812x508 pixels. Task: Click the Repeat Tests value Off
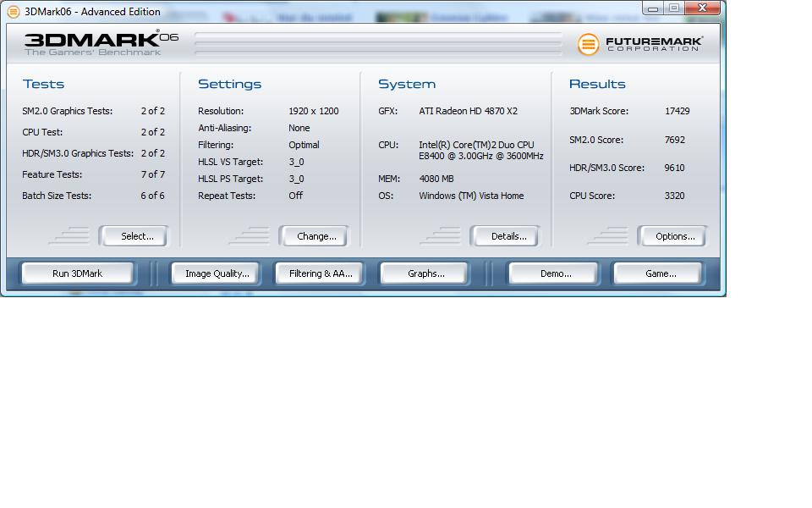tap(296, 196)
